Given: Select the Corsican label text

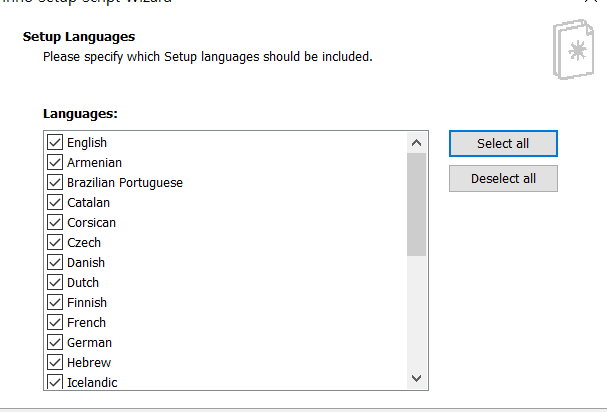Looking at the screenshot, I should [91, 223].
